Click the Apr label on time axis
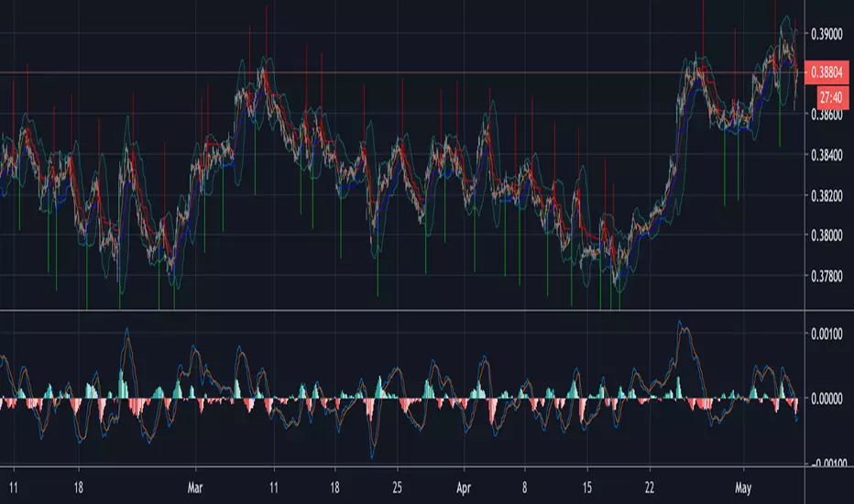Image resolution: width=854 pixels, height=504 pixels. point(464,488)
